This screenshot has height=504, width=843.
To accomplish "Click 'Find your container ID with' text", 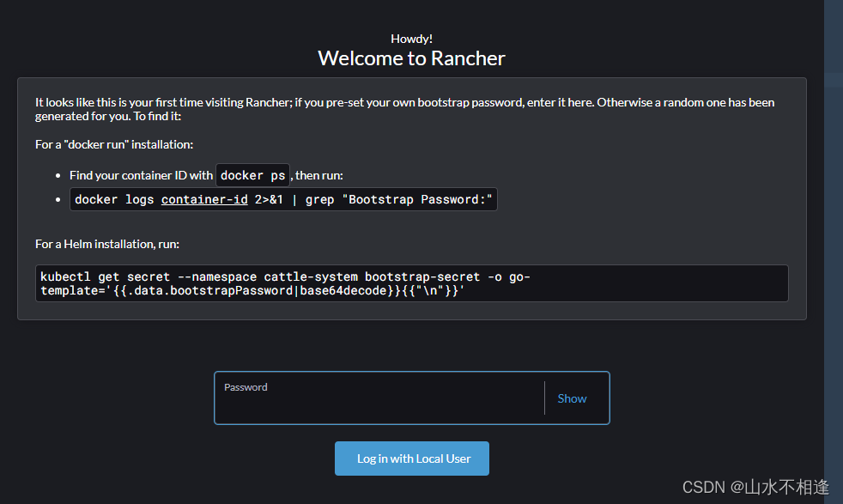I will coord(141,175).
